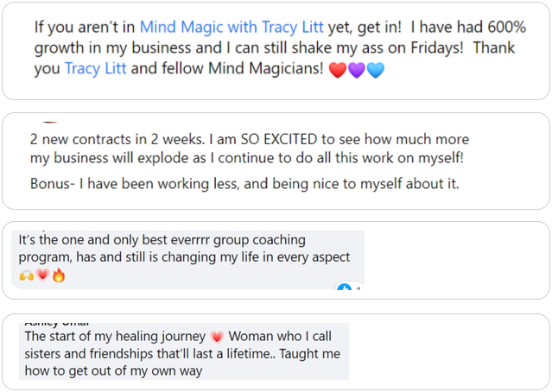Click 'how to get out of my own way' line
The width and height of the screenshot is (552, 392).
tap(113, 371)
